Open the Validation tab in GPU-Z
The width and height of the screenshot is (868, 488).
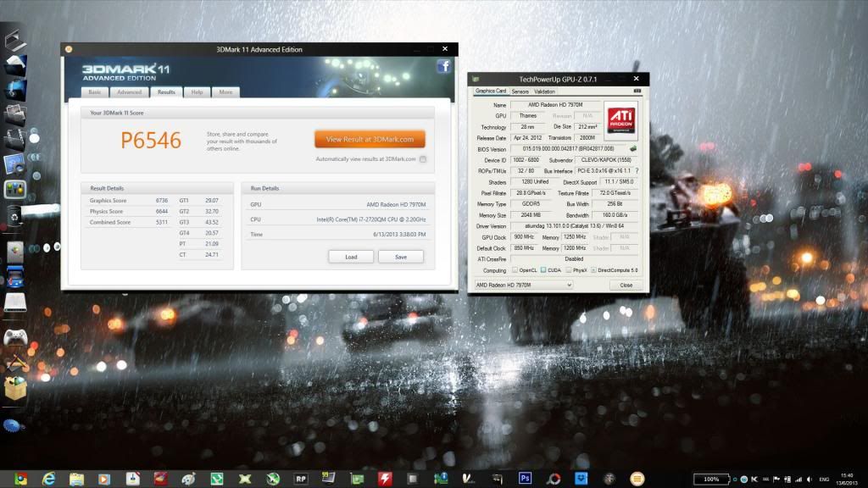(x=544, y=91)
